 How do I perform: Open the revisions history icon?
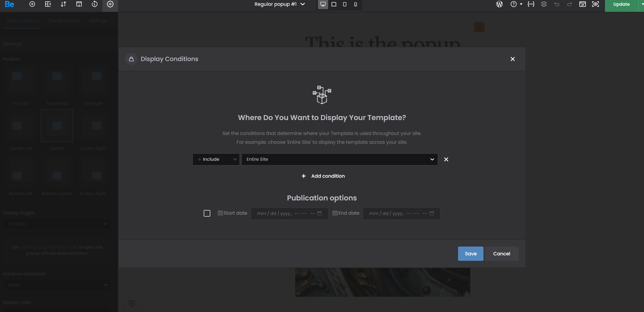tap(95, 4)
